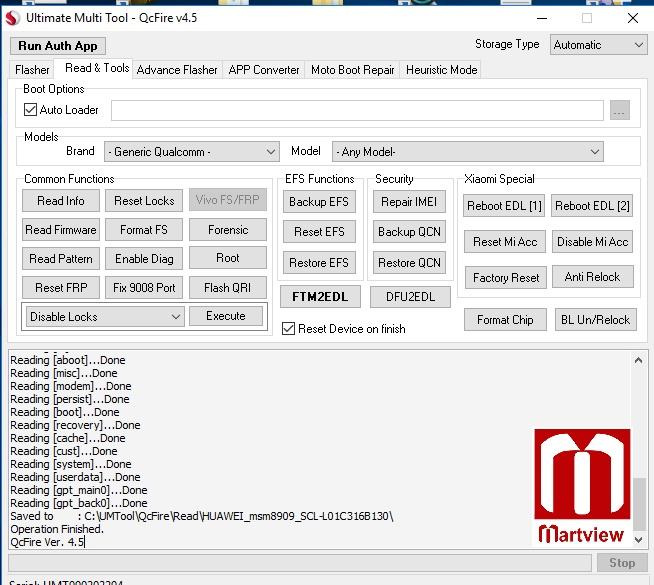
Task: Click the Reset Mi Acc button
Action: tap(505, 242)
